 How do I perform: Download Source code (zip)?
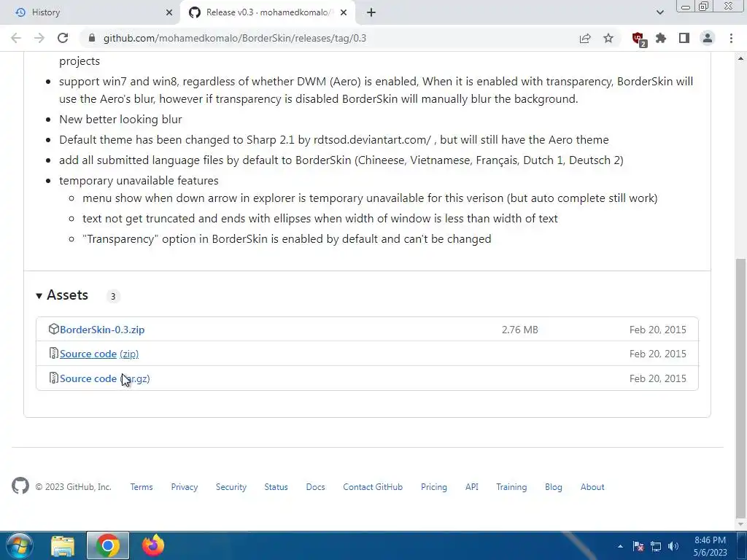point(99,354)
